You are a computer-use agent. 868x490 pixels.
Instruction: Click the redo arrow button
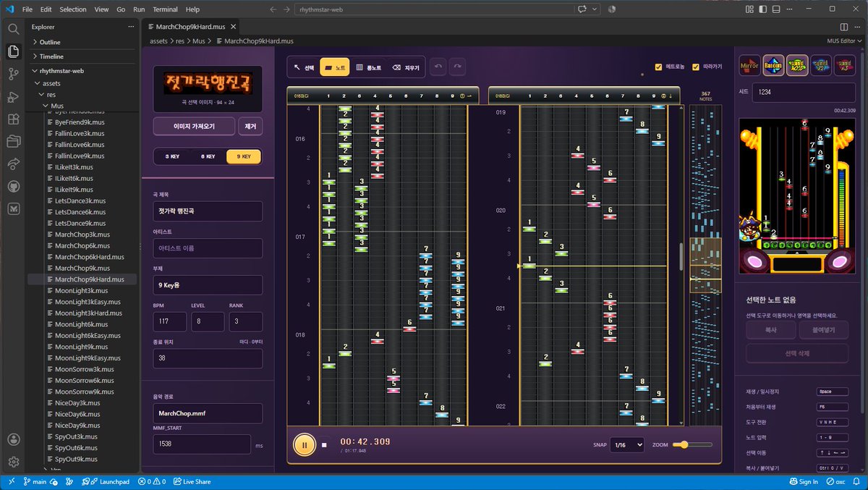456,67
